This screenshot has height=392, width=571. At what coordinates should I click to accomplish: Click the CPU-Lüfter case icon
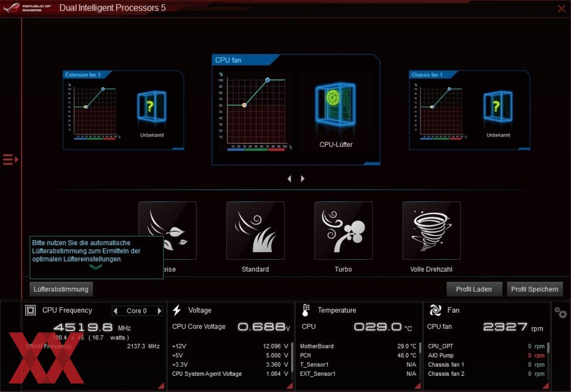point(335,105)
